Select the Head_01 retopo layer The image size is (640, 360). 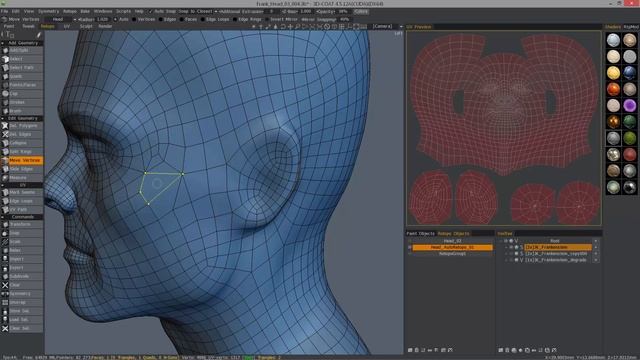click(452, 241)
